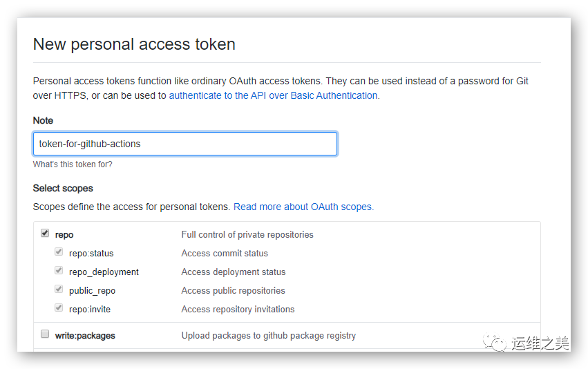The height and width of the screenshot is (369, 588).
Task: Click the 'What's this token for?' hint
Action: pos(73,164)
